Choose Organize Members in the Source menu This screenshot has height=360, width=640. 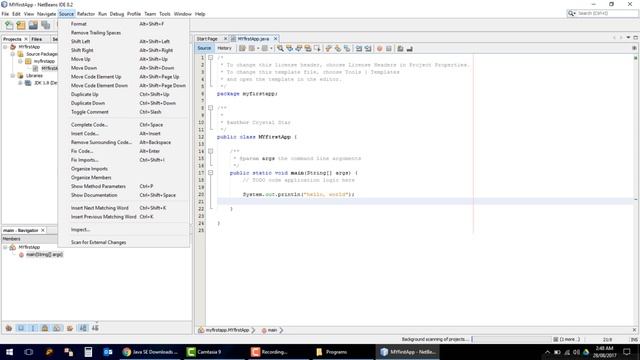(x=123, y=178)
